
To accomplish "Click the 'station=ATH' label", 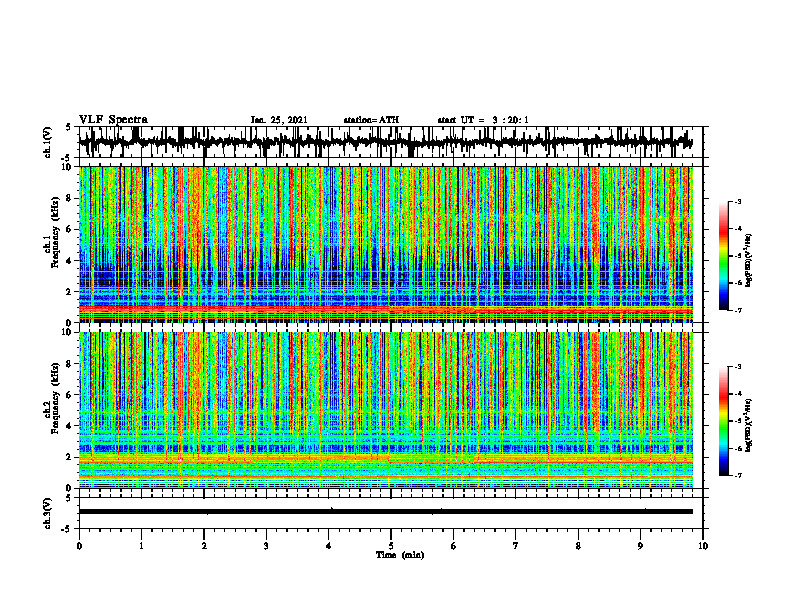I will 371,120.
